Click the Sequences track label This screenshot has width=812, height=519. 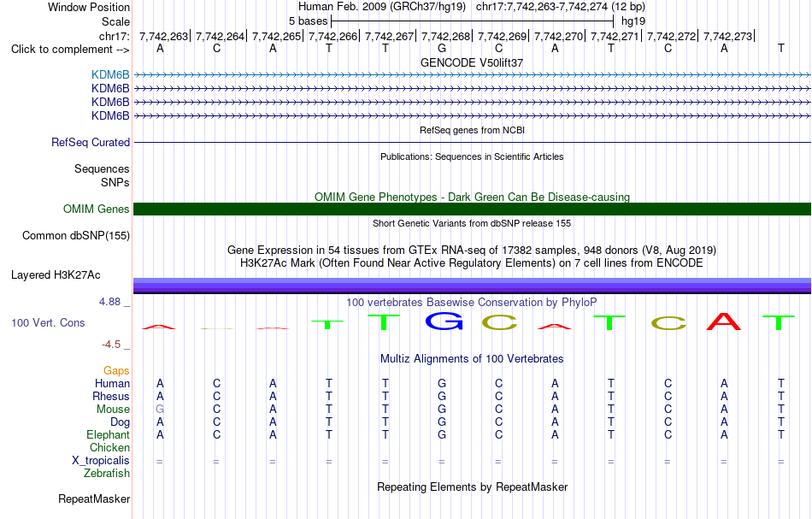coord(102,168)
